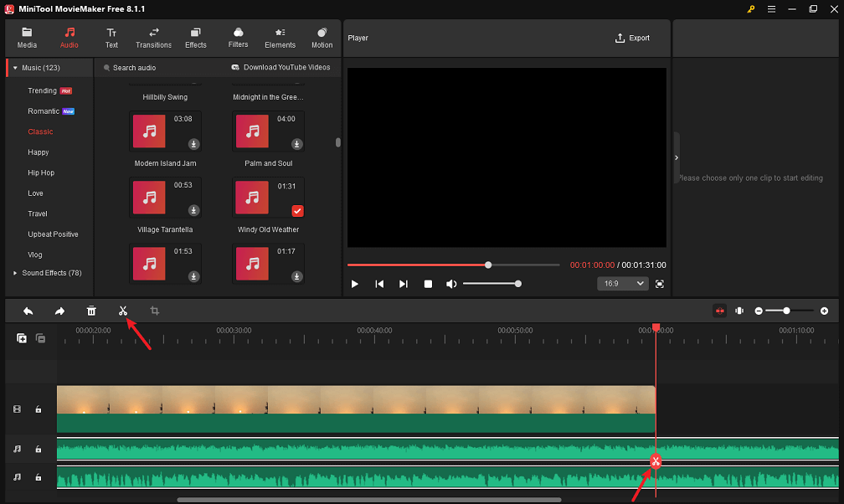The height and width of the screenshot is (504, 844).
Task: Select the Happy music category
Action: [x=39, y=152]
